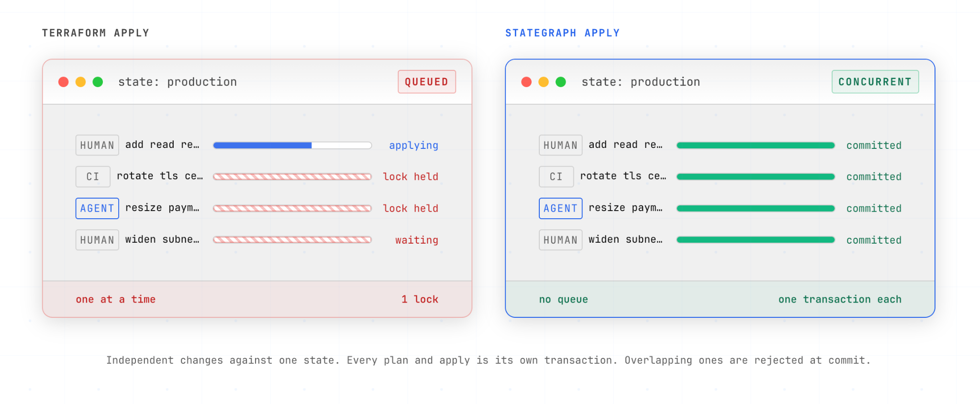Screen dimensions: 980x404
Task: Click '1 lock' footer text
Action: [x=420, y=299]
